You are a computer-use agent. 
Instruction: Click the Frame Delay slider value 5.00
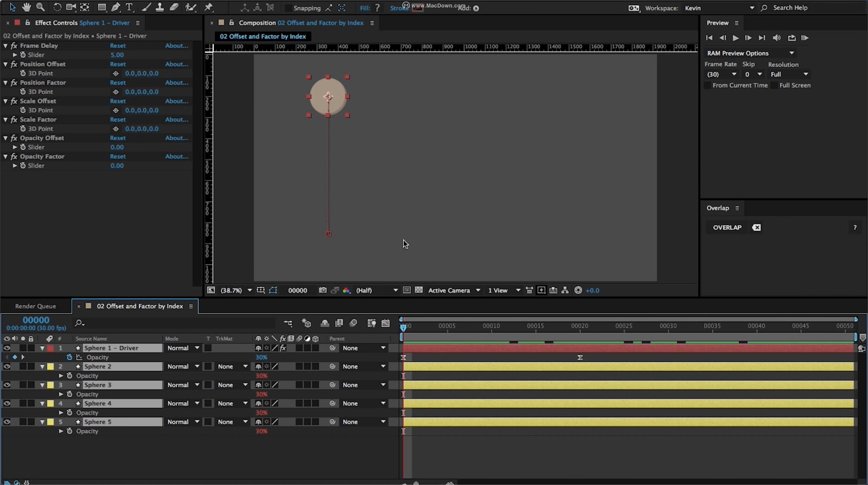pyautogui.click(x=117, y=55)
